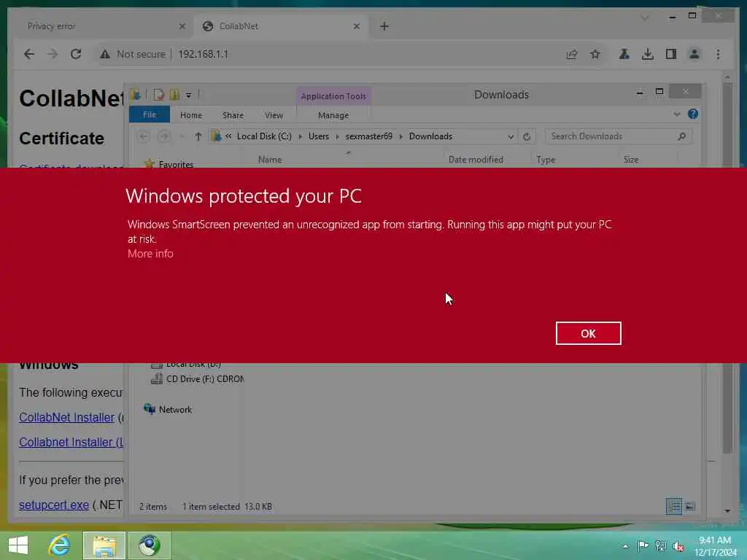The width and height of the screenshot is (747, 560).
Task: Sort by Date modified column header
Action: click(x=476, y=160)
